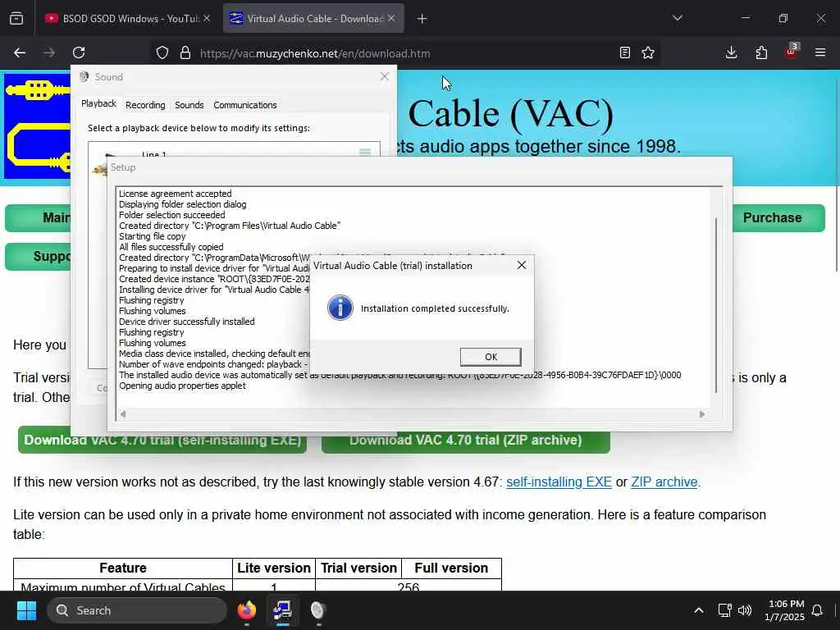Open the browser downloads panel
840x630 pixels.
(731, 52)
